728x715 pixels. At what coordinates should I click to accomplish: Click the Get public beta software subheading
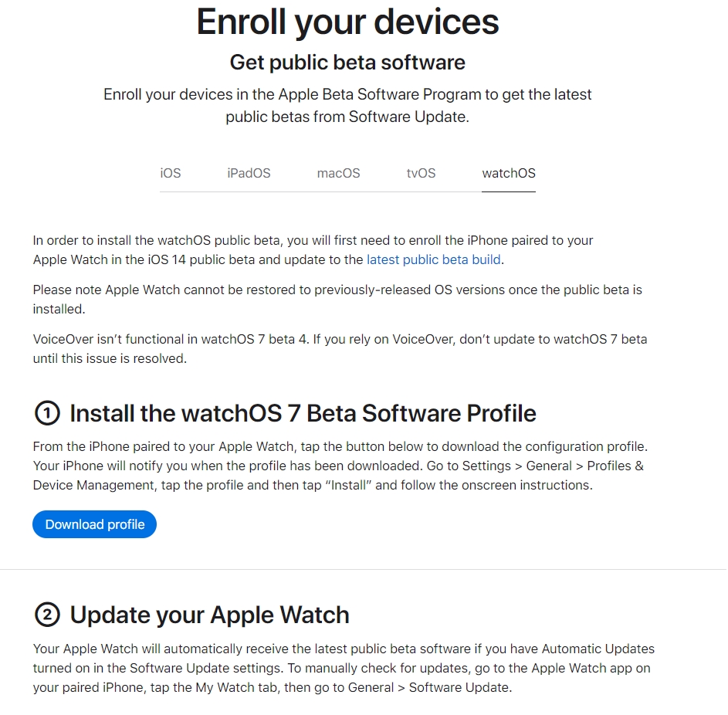click(x=347, y=62)
